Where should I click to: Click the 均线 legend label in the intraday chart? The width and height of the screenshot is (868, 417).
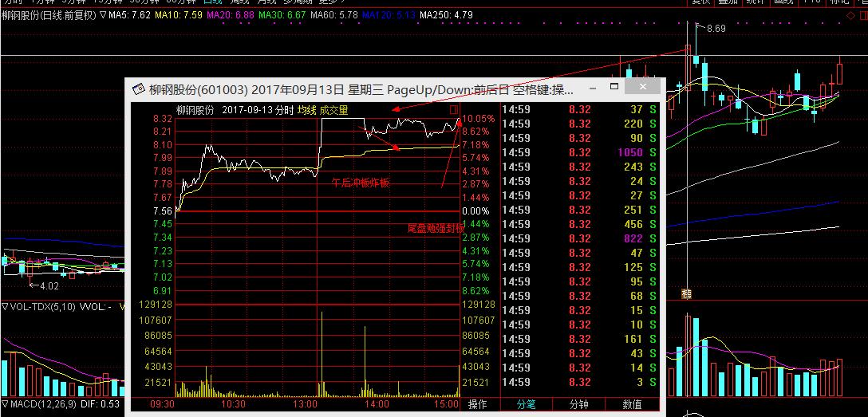coord(306,110)
